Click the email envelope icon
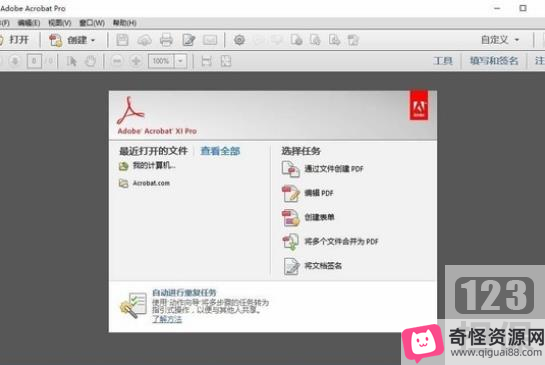 210,40
